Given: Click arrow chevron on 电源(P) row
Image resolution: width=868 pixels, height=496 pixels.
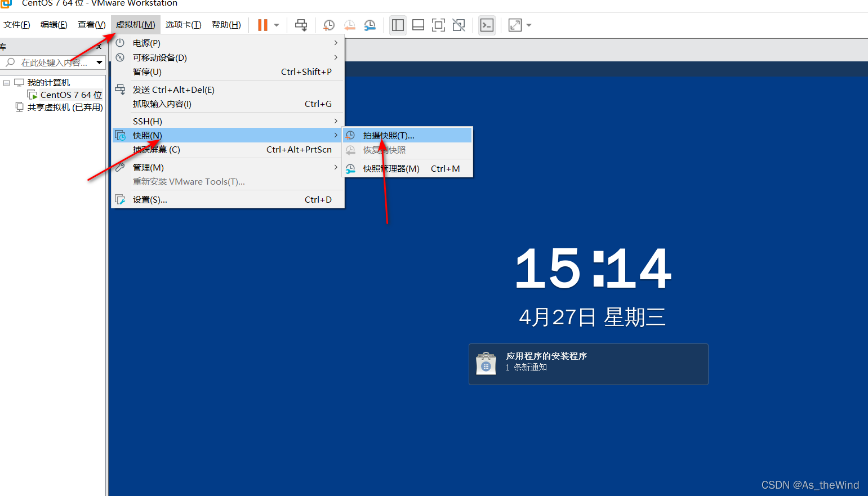Looking at the screenshot, I should pyautogui.click(x=336, y=43).
